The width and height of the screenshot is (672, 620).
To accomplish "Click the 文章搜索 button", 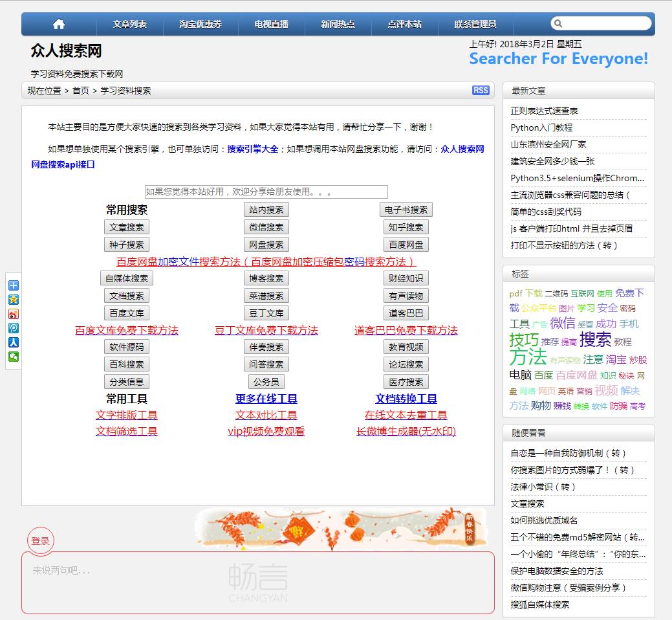I will [126, 227].
